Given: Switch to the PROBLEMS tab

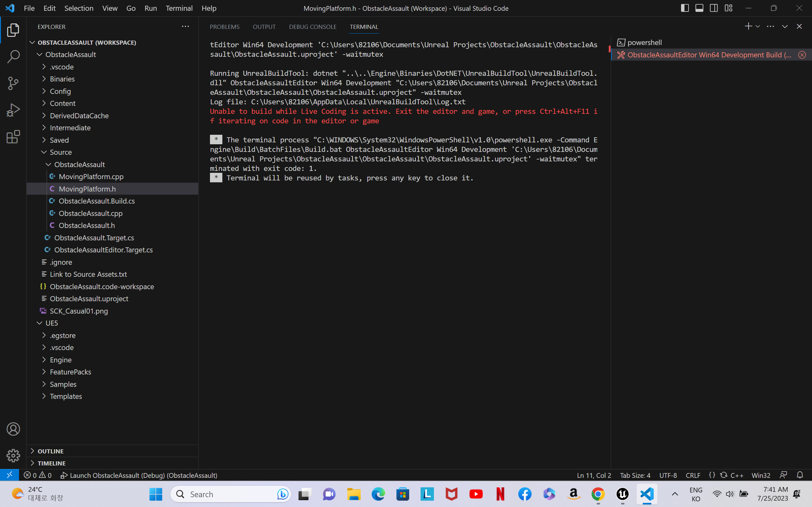Looking at the screenshot, I should coord(224,27).
